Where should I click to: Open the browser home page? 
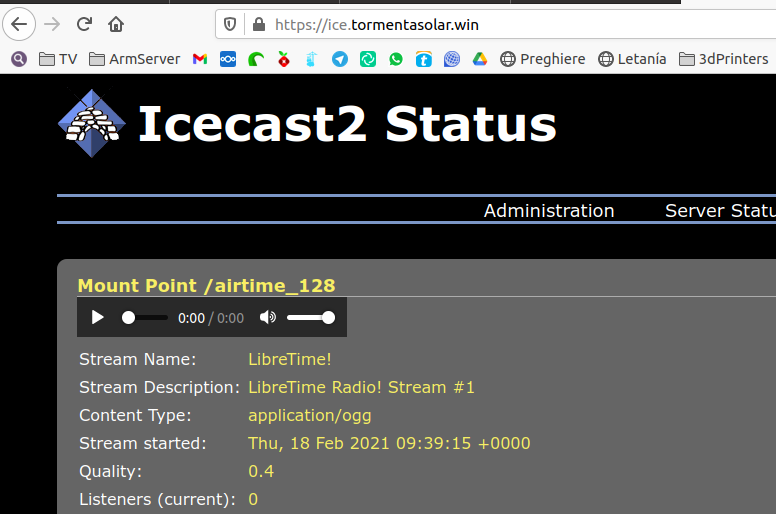tap(116, 24)
